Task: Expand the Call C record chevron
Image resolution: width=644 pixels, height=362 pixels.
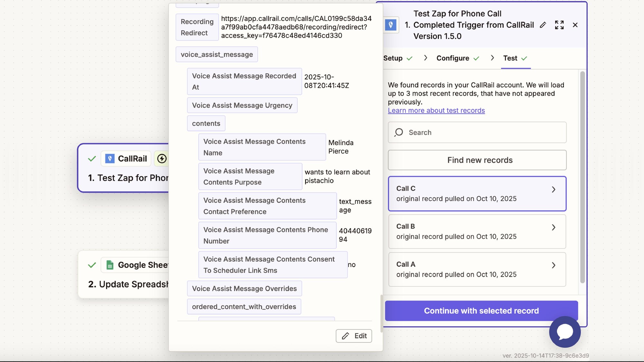Action: pos(554,190)
